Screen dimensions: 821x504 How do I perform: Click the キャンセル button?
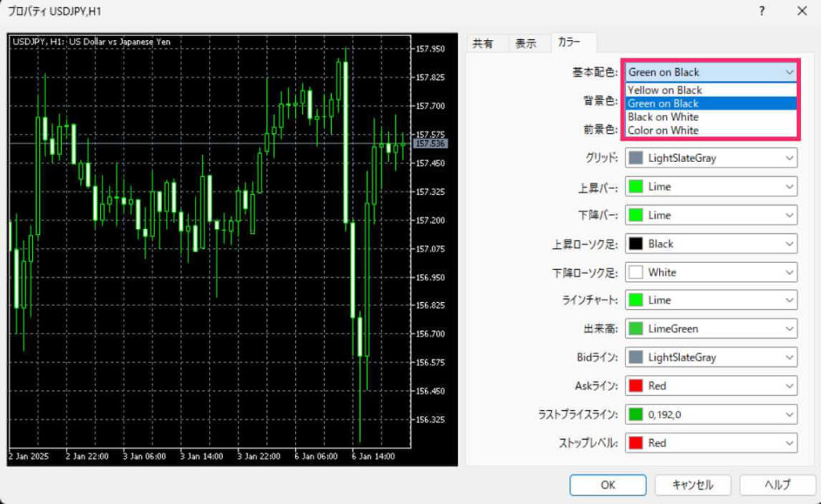tap(692, 485)
